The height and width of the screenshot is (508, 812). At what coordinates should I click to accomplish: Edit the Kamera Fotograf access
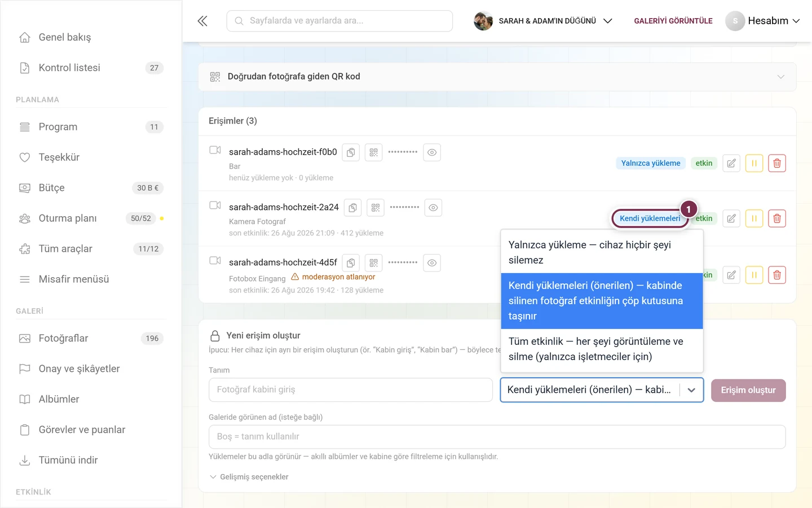coord(731,218)
